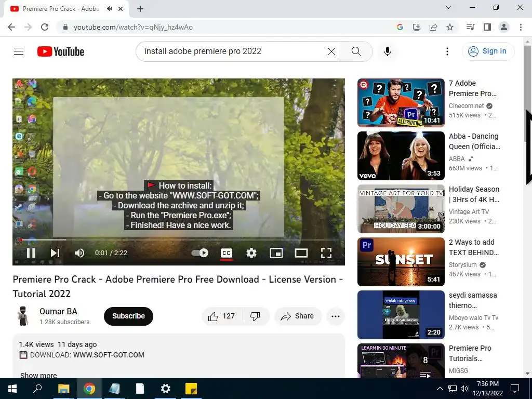532x399 pixels.
Task: Open new browser tab
Action: [x=140, y=9]
